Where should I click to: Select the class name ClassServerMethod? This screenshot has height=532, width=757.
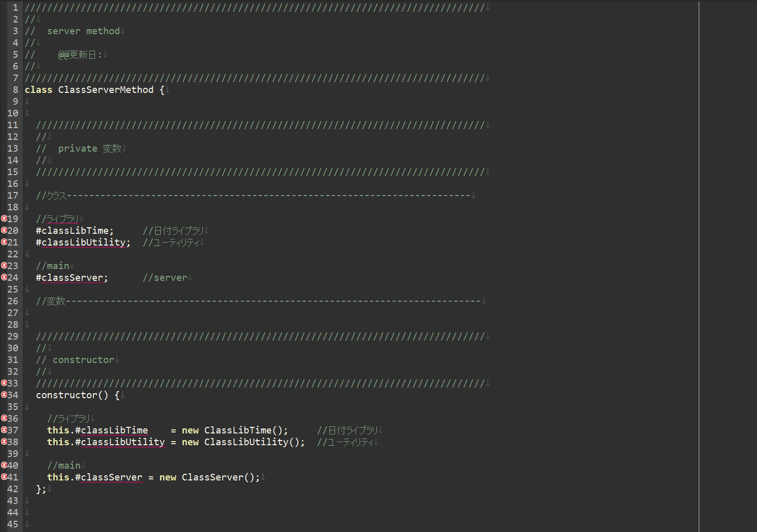coord(105,89)
